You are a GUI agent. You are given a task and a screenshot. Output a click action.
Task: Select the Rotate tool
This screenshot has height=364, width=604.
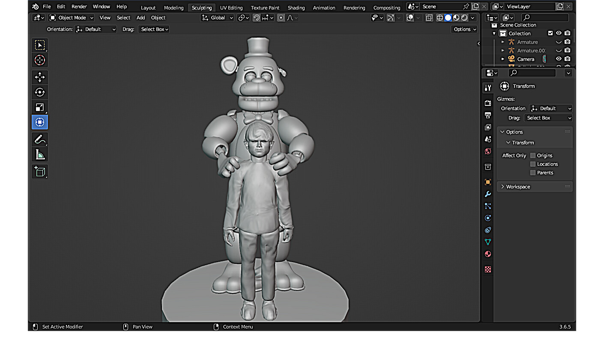pyautogui.click(x=40, y=92)
